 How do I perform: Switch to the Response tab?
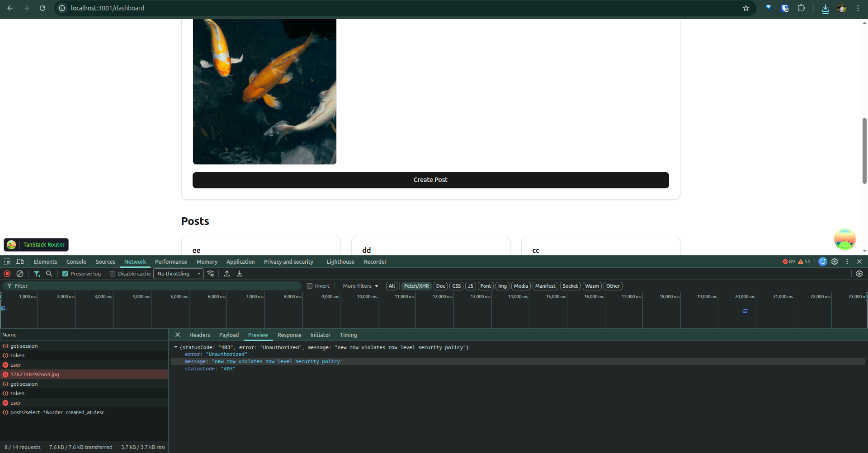(x=289, y=335)
